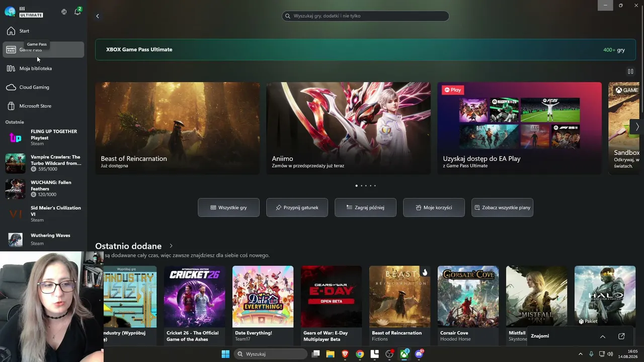Image resolution: width=644 pixels, height=362 pixels.
Task: Open the Halo game tile
Action: [x=605, y=297]
